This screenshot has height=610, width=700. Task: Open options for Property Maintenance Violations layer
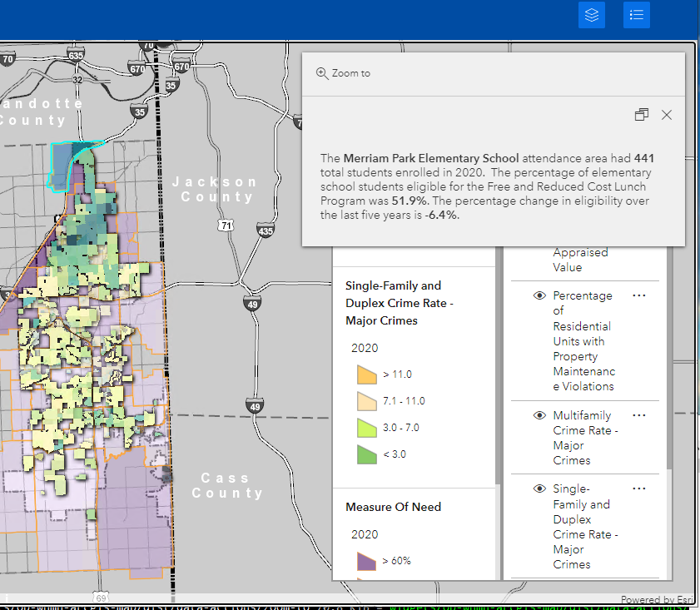(x=639, y=295)
